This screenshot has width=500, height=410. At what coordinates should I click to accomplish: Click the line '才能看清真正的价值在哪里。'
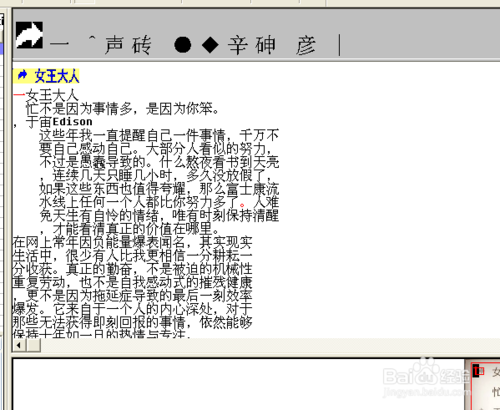coord(136,229)
